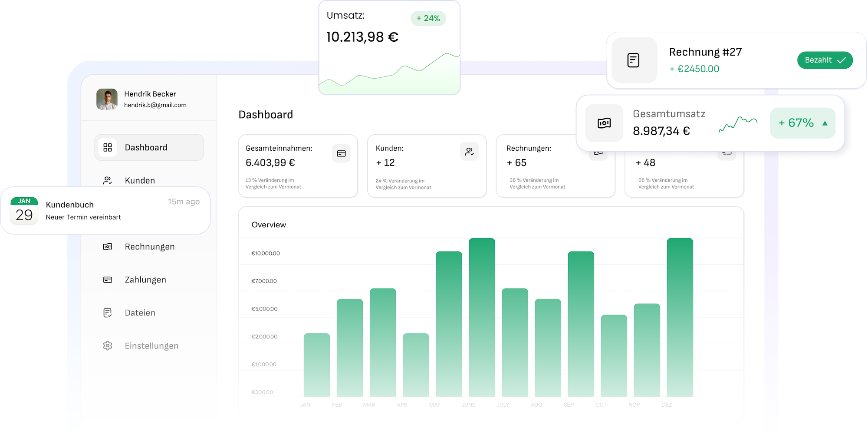Click the Zahlungen card icon in sidebar
Image resolution: width=868 pixels, height=441 pixels.
click(x=108, y=280)
